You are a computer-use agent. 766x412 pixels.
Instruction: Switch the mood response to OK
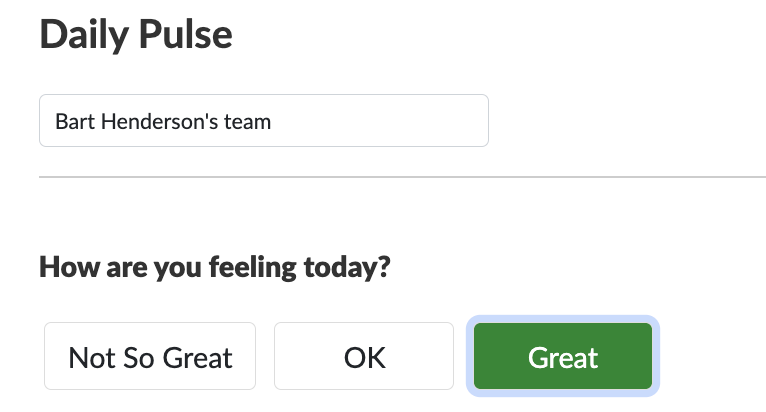(x=365, y=356)
